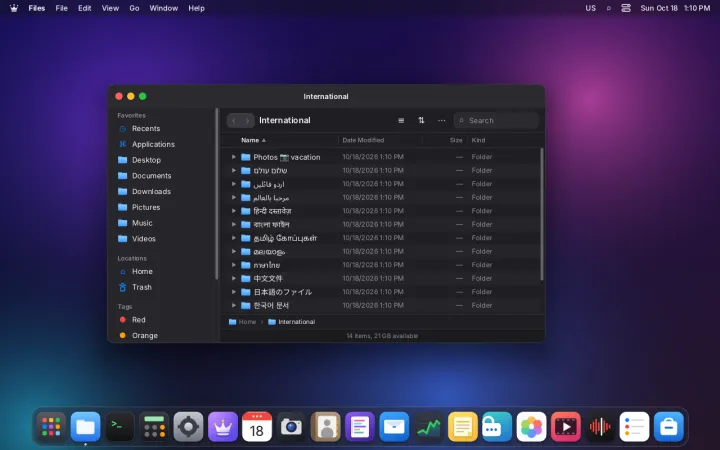Open the launcher grid icon in dock
This screenshot has height=450, width=720.
pos(51,427)
